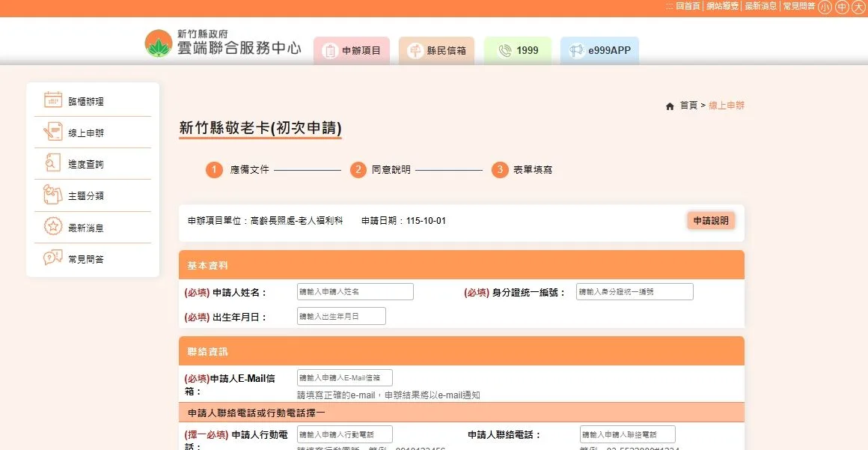Screen dimensions: 868x450
Task: Focus the 申請人聯絡電話 input field
Action: [x=628, y=434]
